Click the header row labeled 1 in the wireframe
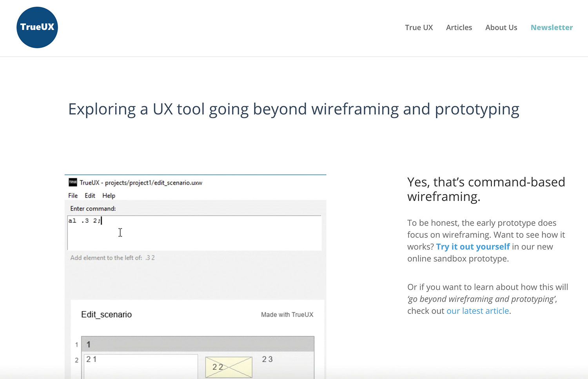 (197, 344)
